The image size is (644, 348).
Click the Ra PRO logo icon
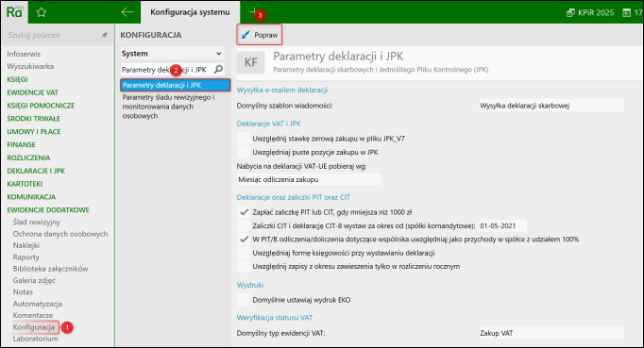click(x=14, y=12)
